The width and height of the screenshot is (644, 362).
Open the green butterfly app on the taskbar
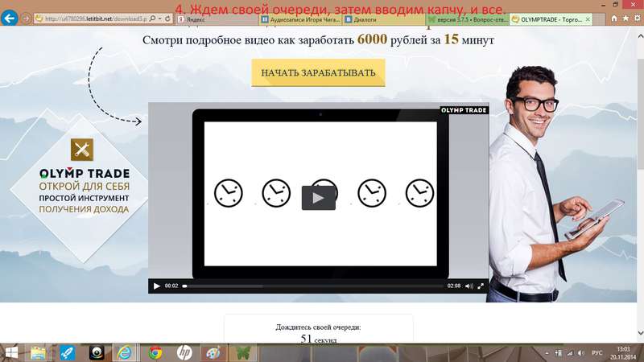(x=243, y=353)
